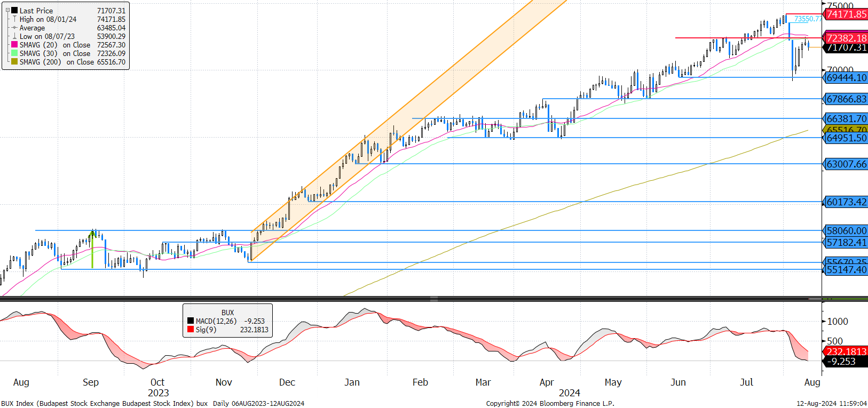Click the Daily 06AUG2023-12AUG2024 range text

(x=259, y=404)
